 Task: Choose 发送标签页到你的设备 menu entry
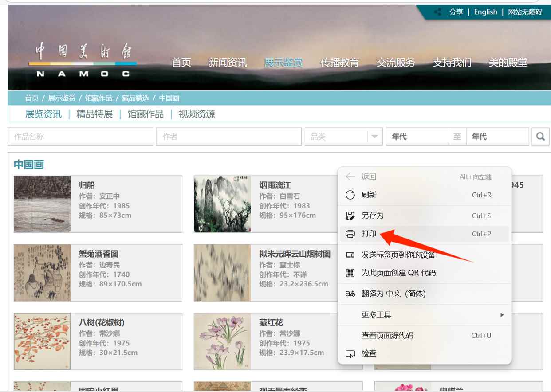(x=398, y=255)
